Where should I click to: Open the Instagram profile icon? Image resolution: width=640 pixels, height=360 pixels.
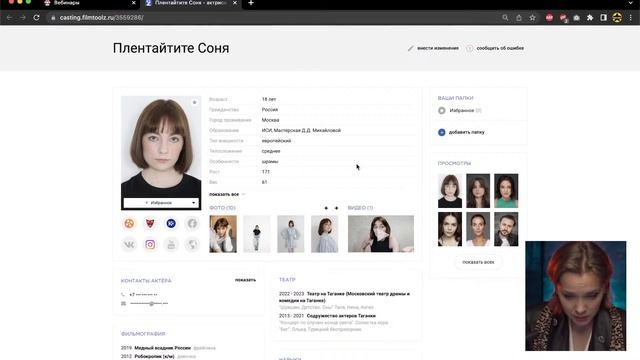[x=150, y=244]
